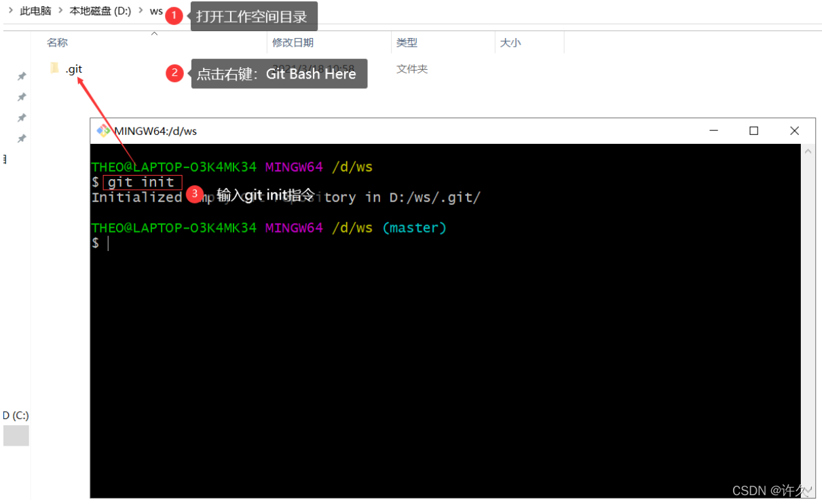Click the terminal scrollbar up arrow

click(808, 152)
